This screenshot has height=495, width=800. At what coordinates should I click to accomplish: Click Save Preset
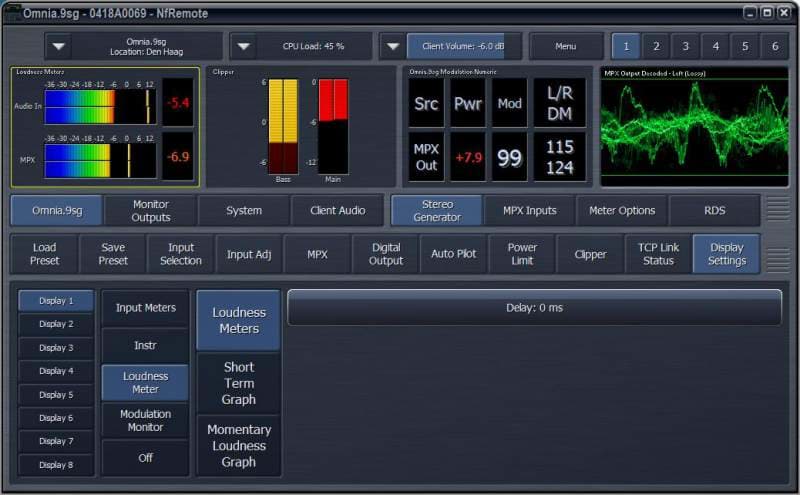(x=113, y=254)
